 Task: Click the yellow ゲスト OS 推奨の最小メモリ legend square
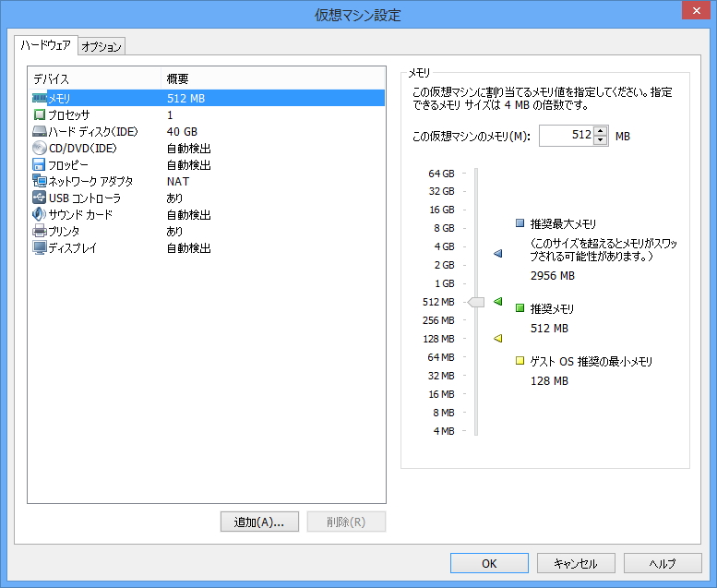[x=520, y=361]
